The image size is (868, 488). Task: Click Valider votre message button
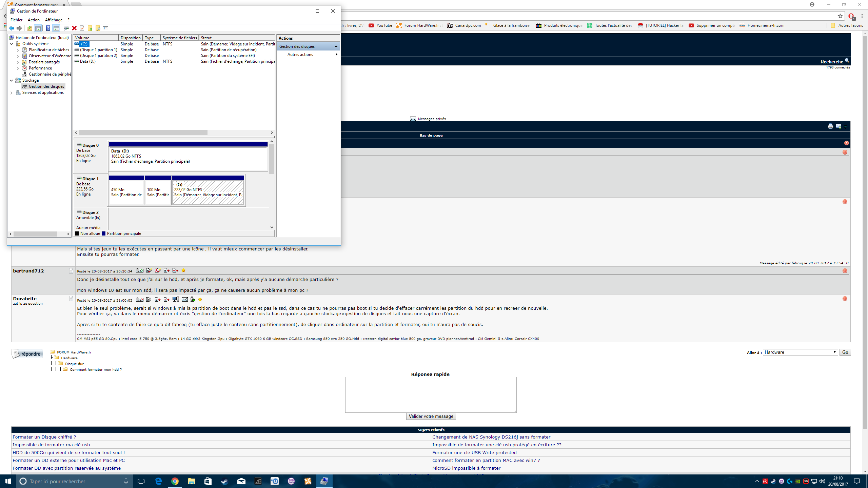pyautogui.click(x=431, y=416)
